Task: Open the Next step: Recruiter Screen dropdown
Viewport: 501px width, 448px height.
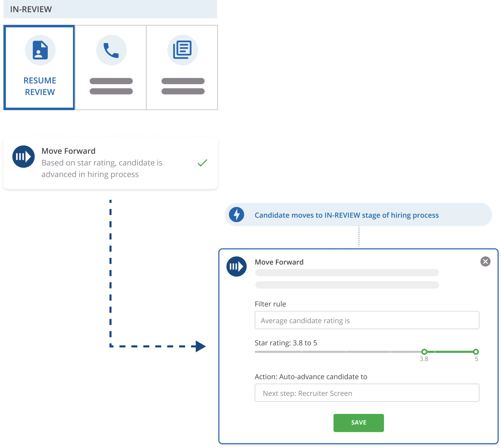Action: point(367,393)
